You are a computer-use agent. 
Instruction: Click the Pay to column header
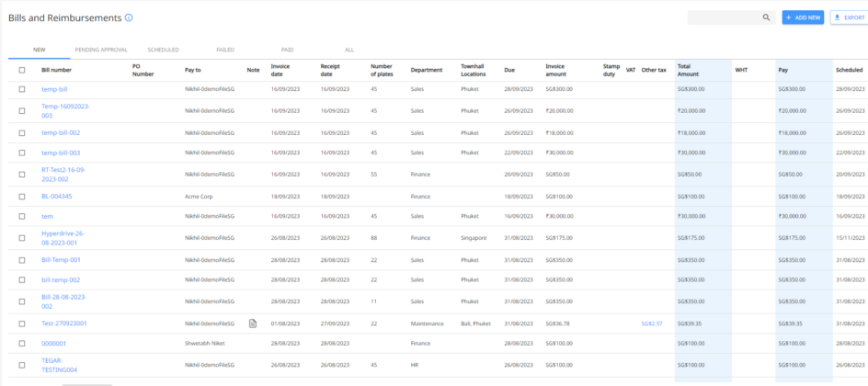tap(193, 70)
